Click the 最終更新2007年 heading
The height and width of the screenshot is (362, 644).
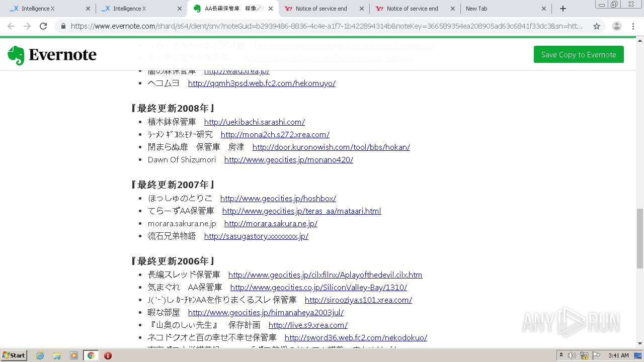coord(173,185)
